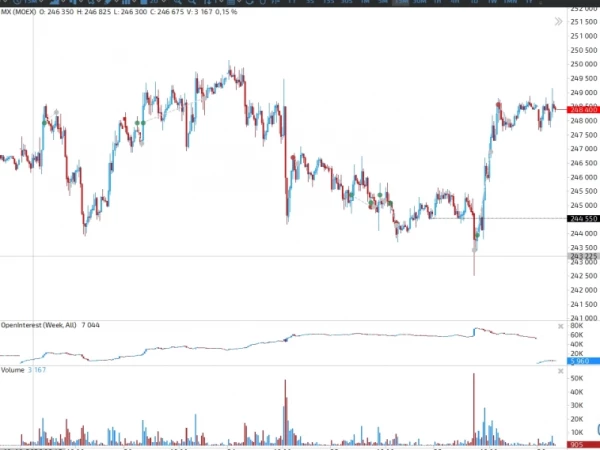Screen dimensions: 600x450
Task: Select the tallest red volume bar
Action: 474,409
